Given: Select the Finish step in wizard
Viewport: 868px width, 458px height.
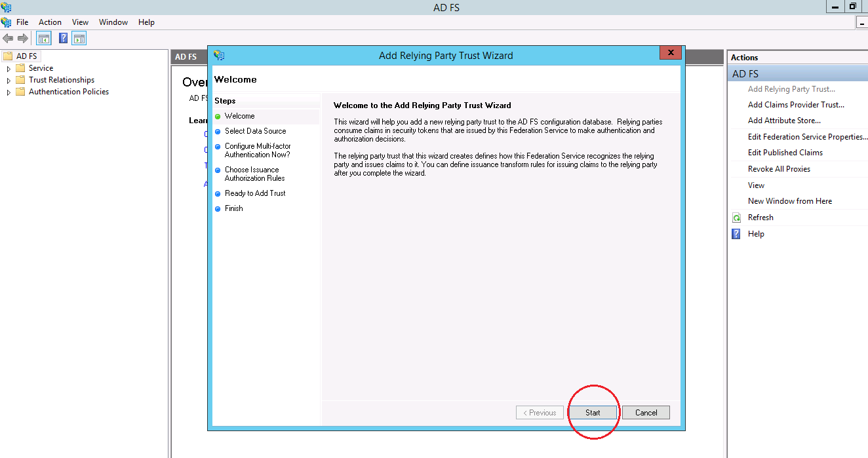Looking at the screenshot, I should click(233, 208).
